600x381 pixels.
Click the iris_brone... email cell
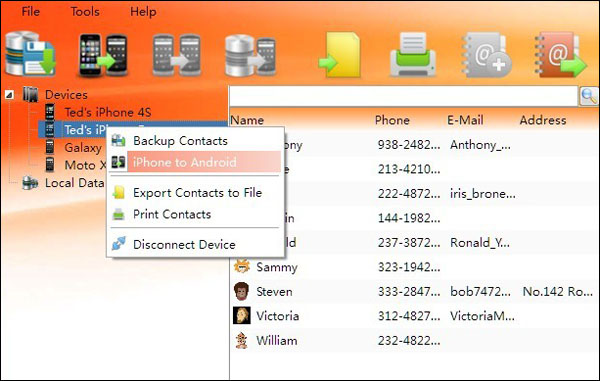pyautogui.click(x=483, y=194)
